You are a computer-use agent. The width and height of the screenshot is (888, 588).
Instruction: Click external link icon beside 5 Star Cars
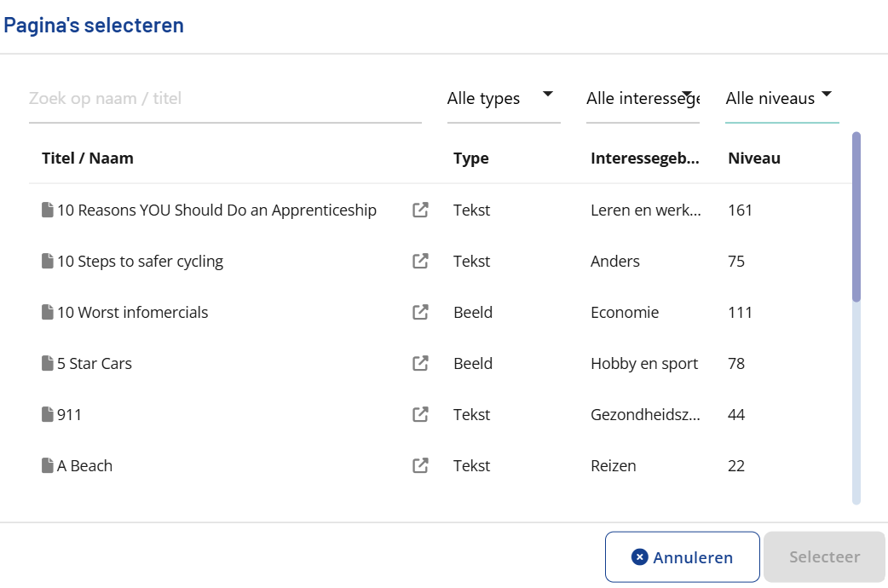420,364
